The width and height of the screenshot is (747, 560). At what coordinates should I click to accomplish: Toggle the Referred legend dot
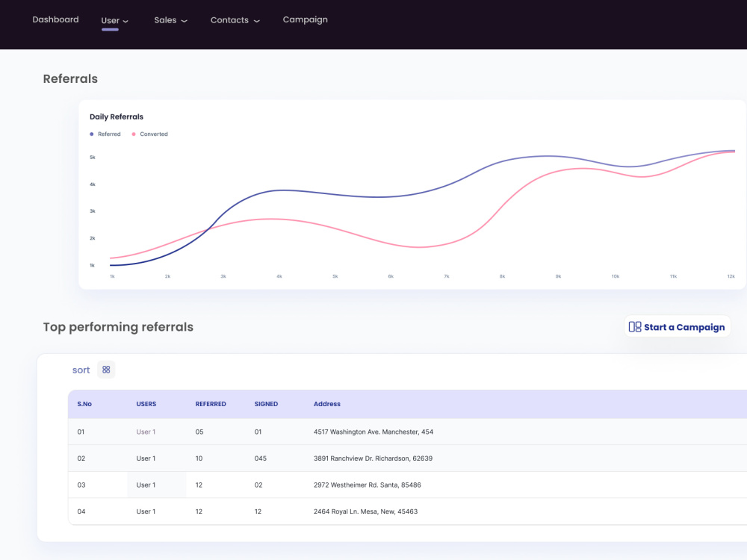(91, 134)
